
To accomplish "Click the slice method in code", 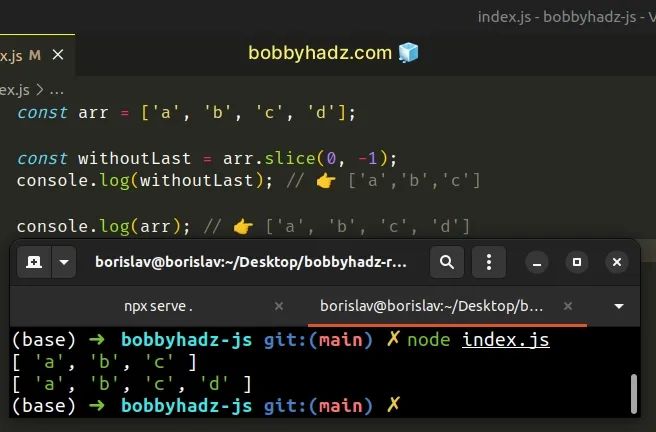I will [x=290, y=158].
